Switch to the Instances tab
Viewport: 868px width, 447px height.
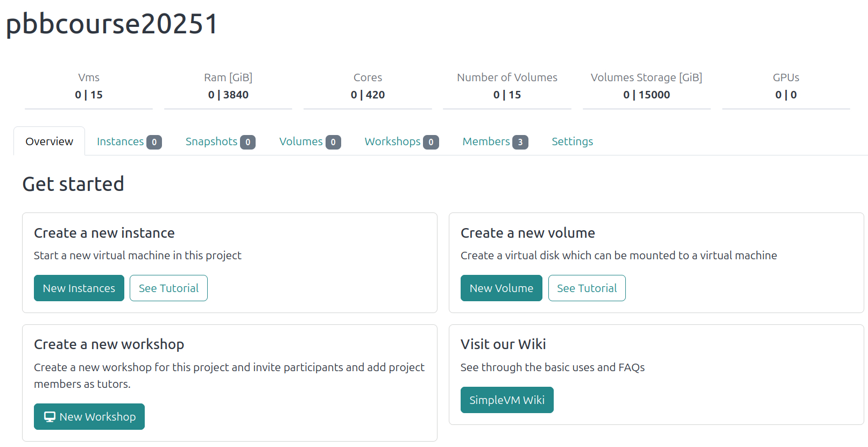120,141
